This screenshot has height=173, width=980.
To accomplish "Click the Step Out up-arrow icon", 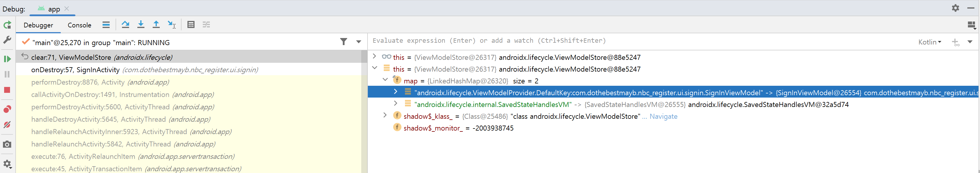I will pyautogui.click(x=156, y=25).
